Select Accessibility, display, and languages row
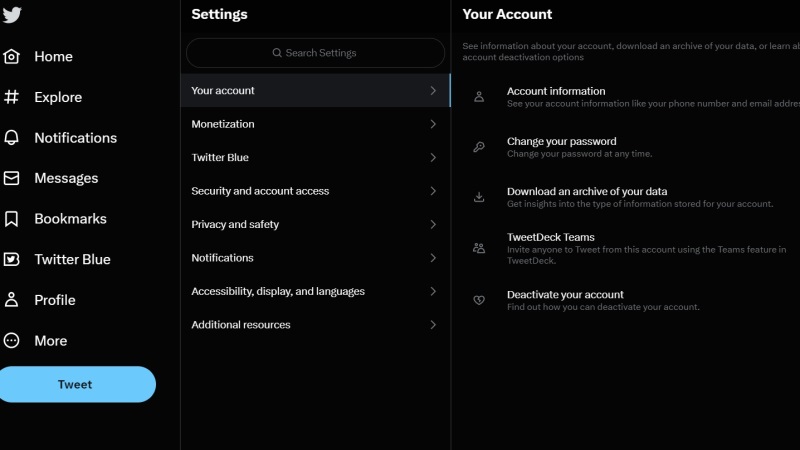 (315, 291)
